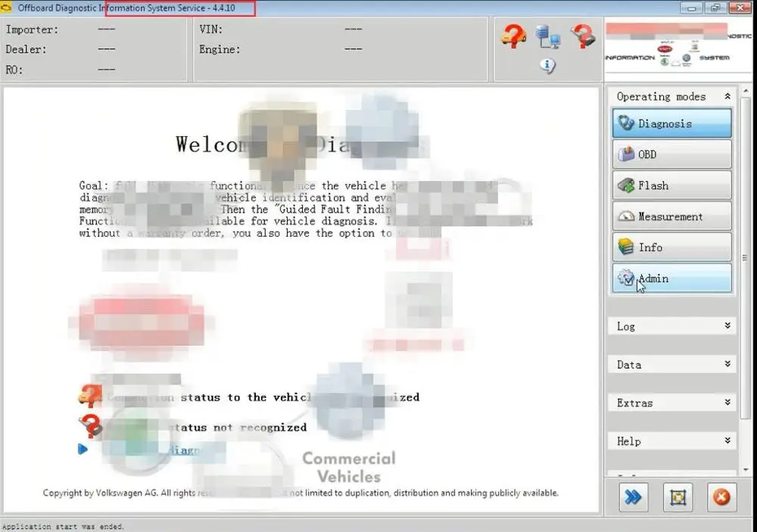
Task: Open Flash operating mode
Action: [x=672, y=185]
